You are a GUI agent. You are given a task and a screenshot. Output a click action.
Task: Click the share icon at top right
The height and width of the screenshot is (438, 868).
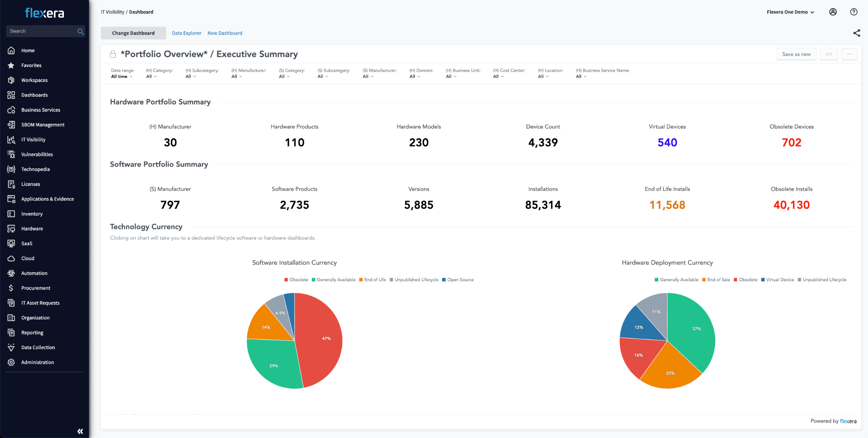[x=856, y=33]
